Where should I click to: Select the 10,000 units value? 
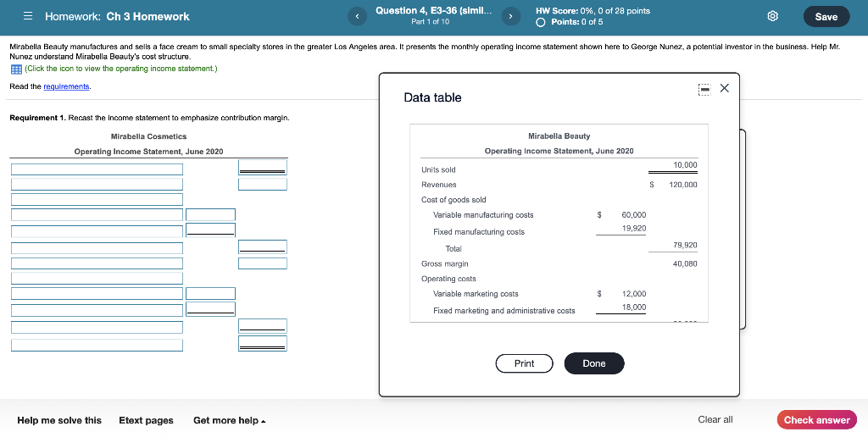[685, 165]
